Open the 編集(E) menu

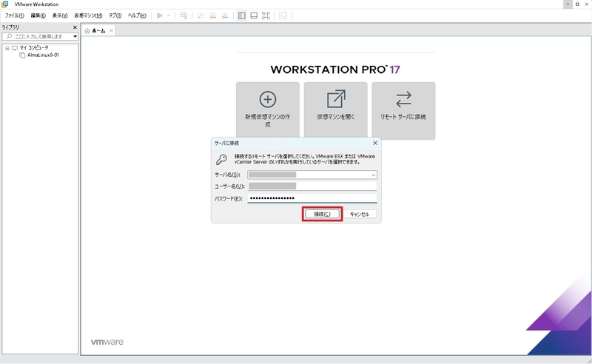[38, 16]
